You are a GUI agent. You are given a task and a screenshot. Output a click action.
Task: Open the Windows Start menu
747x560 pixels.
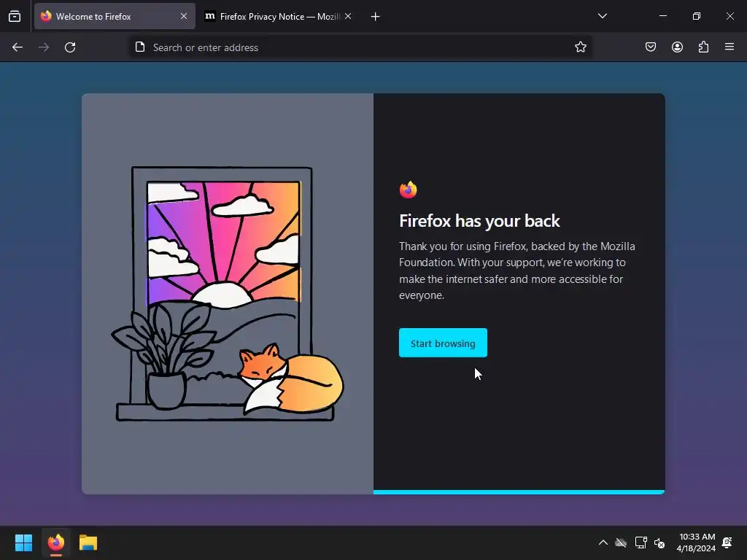click(23, 542)
